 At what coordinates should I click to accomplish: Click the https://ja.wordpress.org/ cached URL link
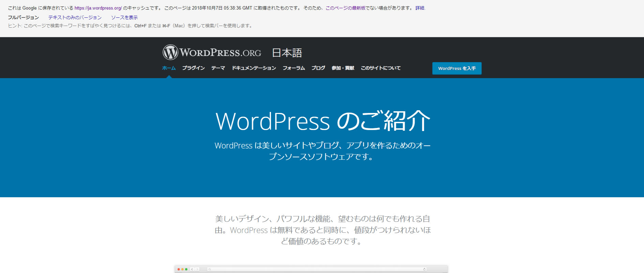tap(98, 8)
